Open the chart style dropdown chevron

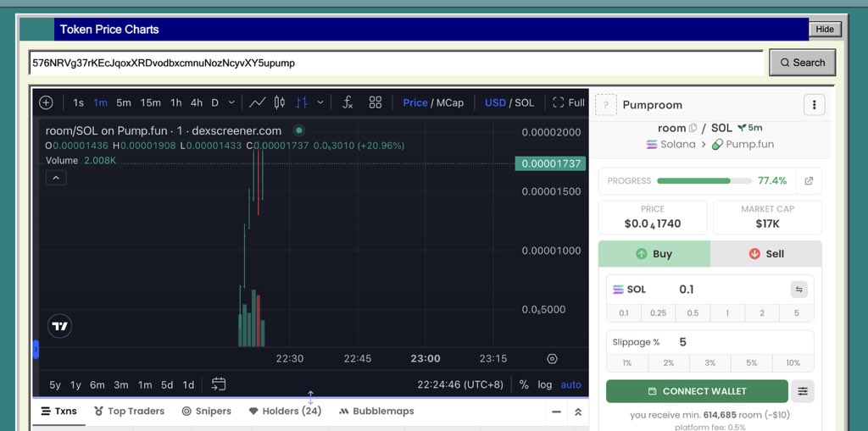(x=320, y=102)
